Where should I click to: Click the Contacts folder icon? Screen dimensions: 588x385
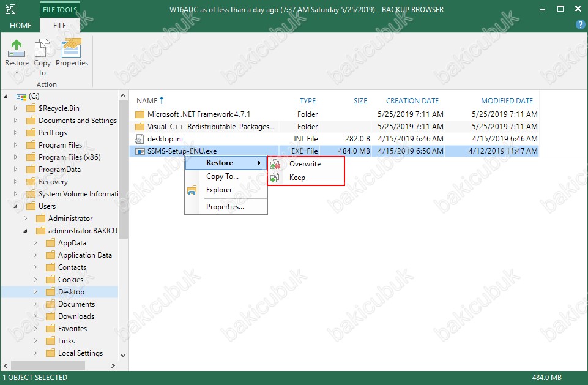(x=51, y=267)
